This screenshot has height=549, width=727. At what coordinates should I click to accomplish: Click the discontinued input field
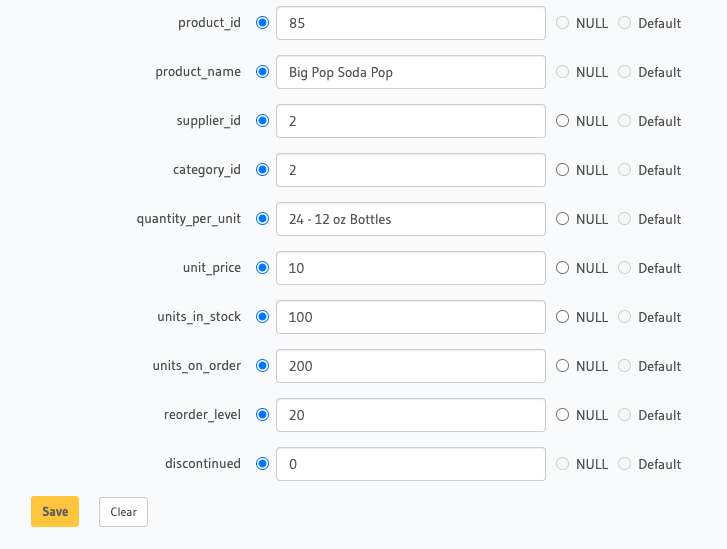tap(410, 464)
